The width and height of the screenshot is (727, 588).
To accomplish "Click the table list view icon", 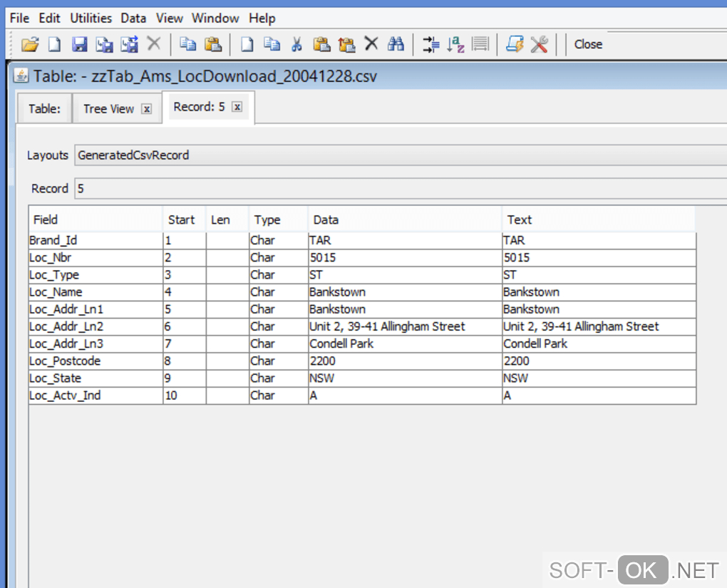I will [x=480, y=44].
